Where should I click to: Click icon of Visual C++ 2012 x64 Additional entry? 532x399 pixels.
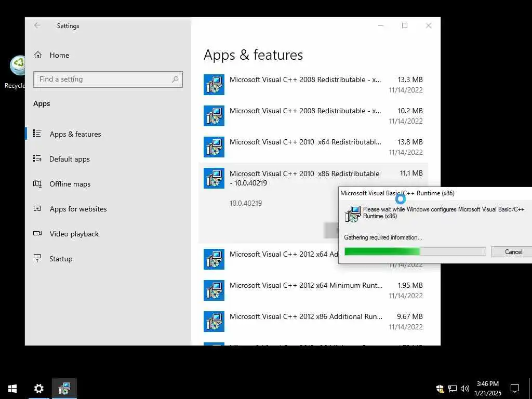214,259
